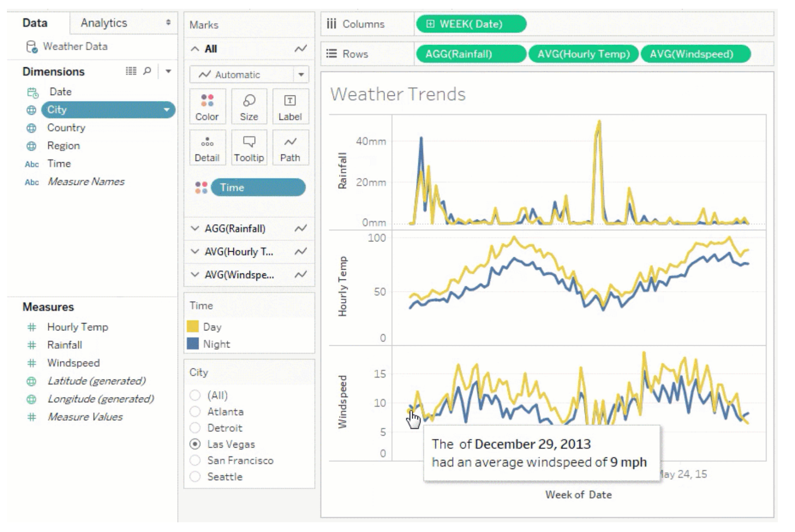
Task: Click the globe icon beside Country
Action: [x=31, y=128]
